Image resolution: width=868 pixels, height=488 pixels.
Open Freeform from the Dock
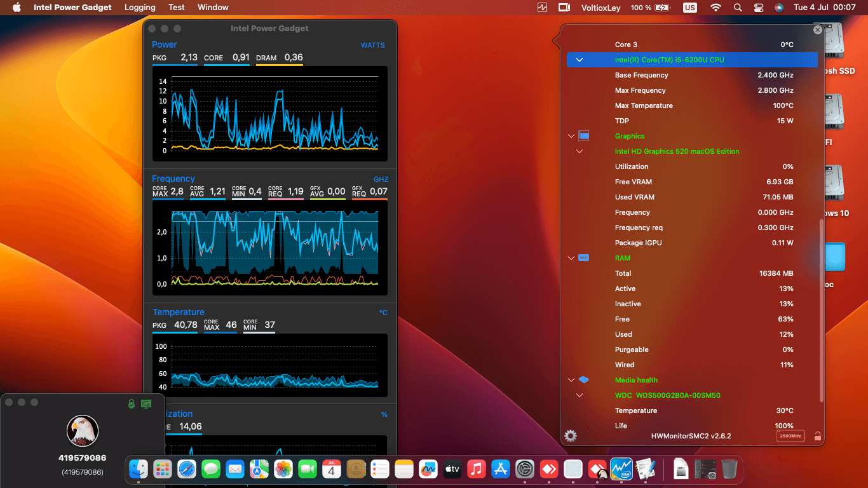coord(428,469)
